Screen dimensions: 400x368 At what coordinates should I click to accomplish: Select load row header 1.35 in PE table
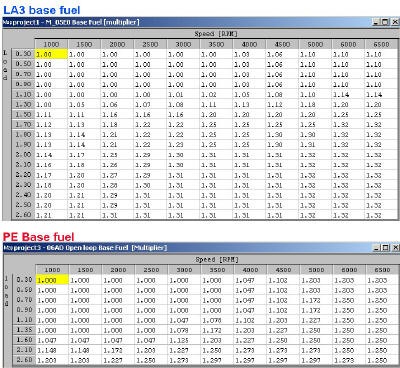[x=24, y=330]
